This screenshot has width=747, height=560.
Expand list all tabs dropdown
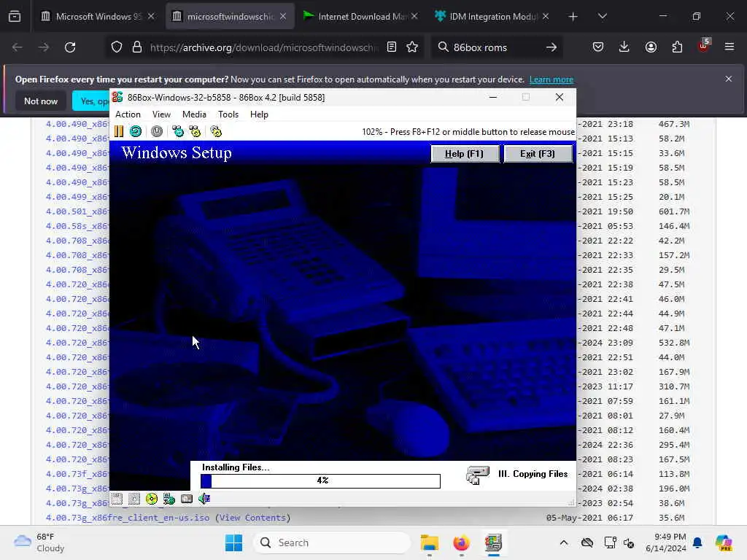point(602,17)
